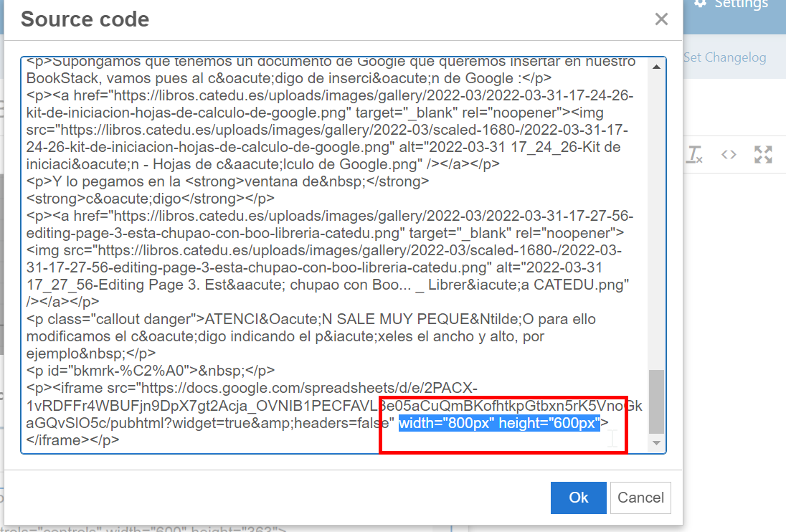Click inside the source code text area
The height and width of the screenshot is (532, 786).
344,255
